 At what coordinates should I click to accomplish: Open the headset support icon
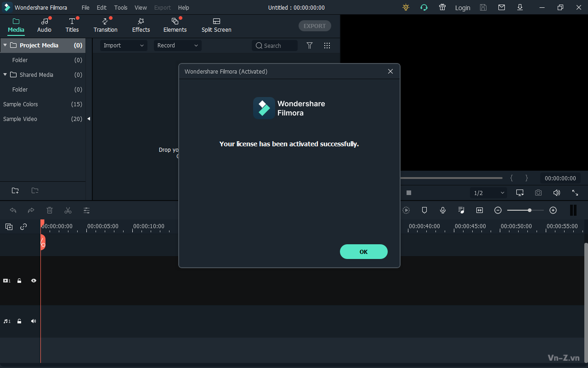424,7
